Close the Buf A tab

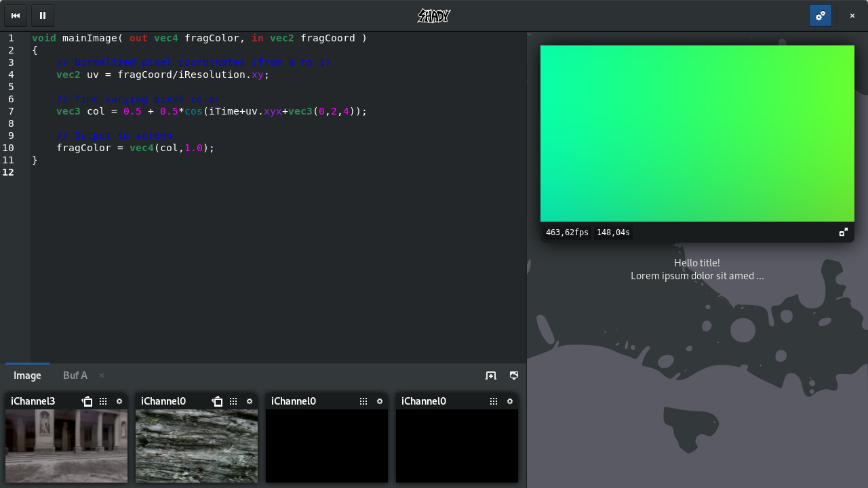pyautogui.click(x=102, y=375)
